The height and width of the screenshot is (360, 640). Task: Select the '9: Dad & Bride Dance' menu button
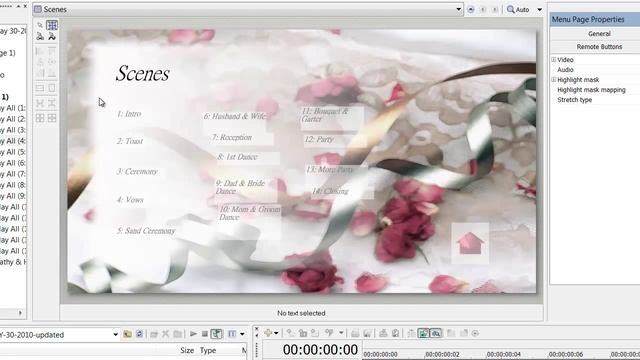[x=240, y=187]
